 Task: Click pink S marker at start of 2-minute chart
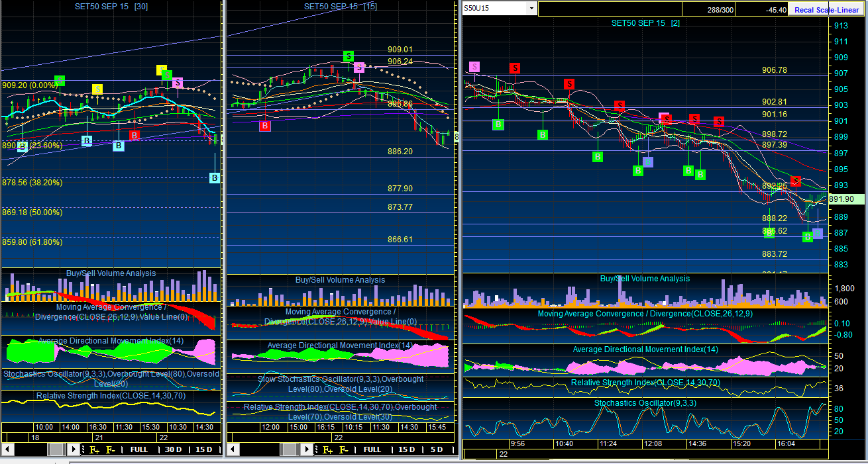pos(474,67)
